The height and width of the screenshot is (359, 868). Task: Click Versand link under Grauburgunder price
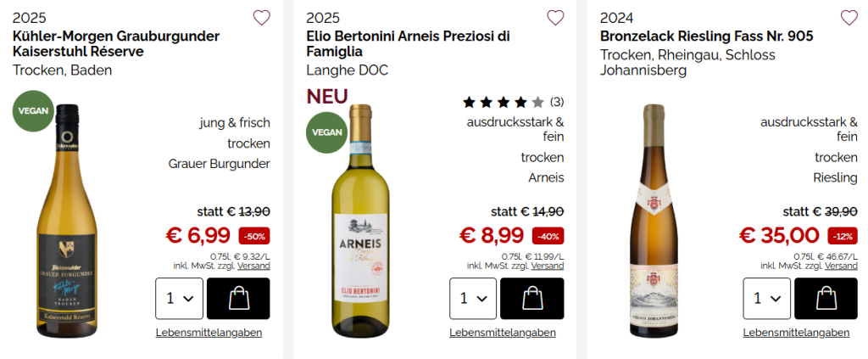coord(253,266)
